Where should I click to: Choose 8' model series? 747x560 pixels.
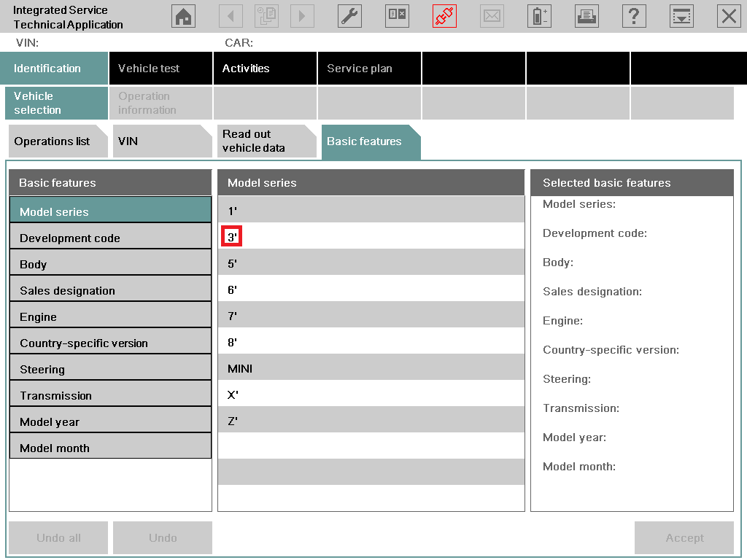pyautogui.click(x=371, y=341)
